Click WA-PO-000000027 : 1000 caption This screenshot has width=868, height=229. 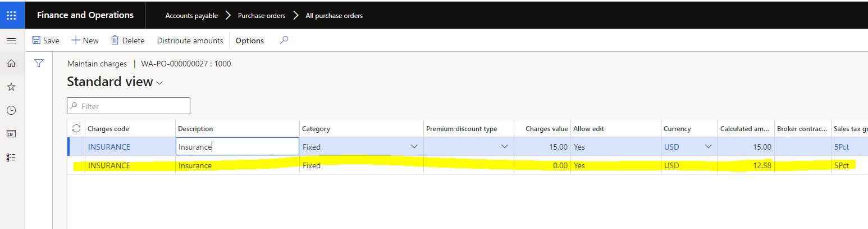(186, 64)
